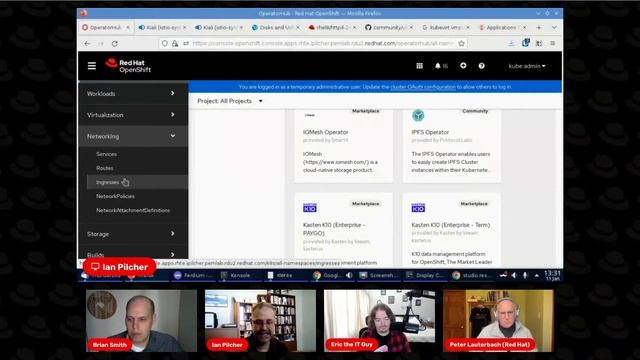
Task: Select Brian Smith's video thumbnail
Action: [x=141, y=321]
